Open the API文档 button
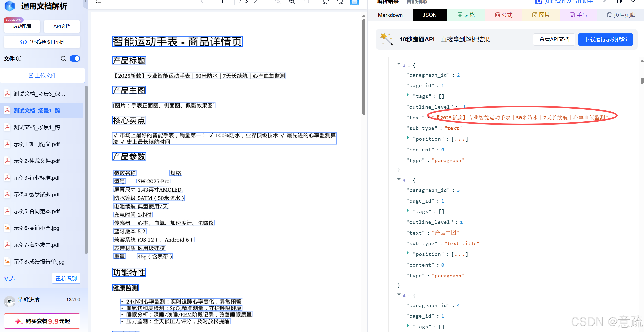 coord(62,26)
